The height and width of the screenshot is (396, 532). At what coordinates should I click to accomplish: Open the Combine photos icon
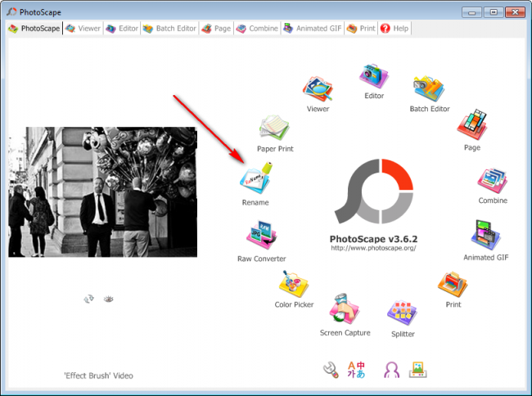pyautogui.click(x=492, y=181)
